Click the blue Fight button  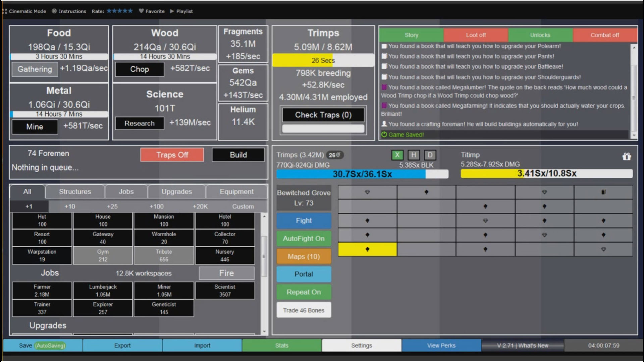pyautogui.click(x=304, y=221)
